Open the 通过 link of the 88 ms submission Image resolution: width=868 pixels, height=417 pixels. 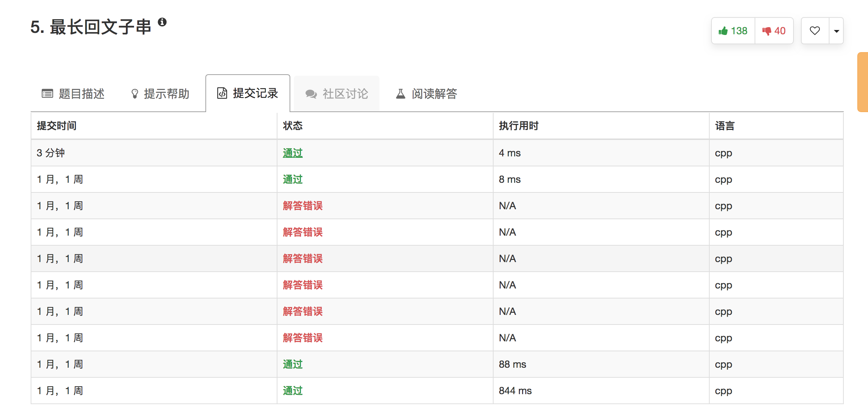[x=292, y=364]
